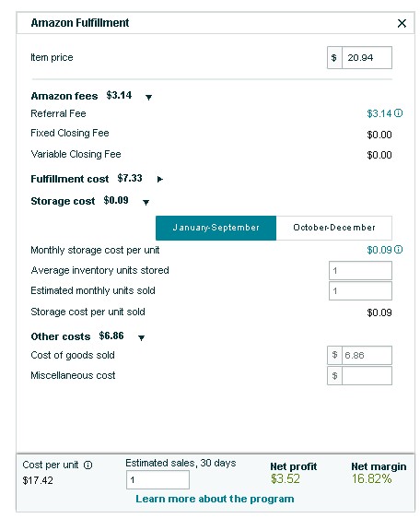This screenshot has height=530, width=420.
Task: Click the info icon beside Cost per unit
Action: 87,465
